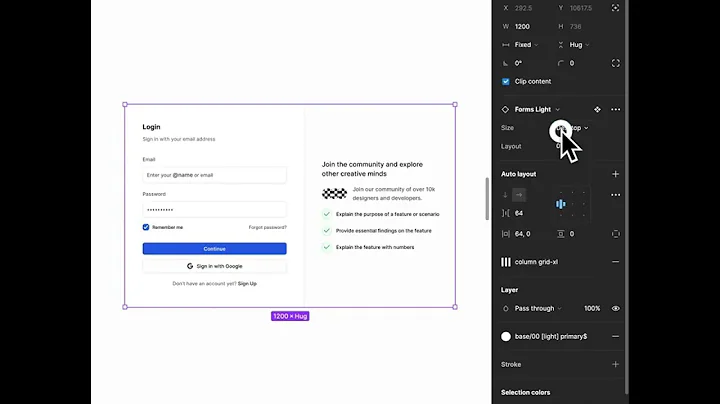The height and width of the screenshot is (404, 720).
Task: Click the corner radius icon
Action: [x=561, y=63]
